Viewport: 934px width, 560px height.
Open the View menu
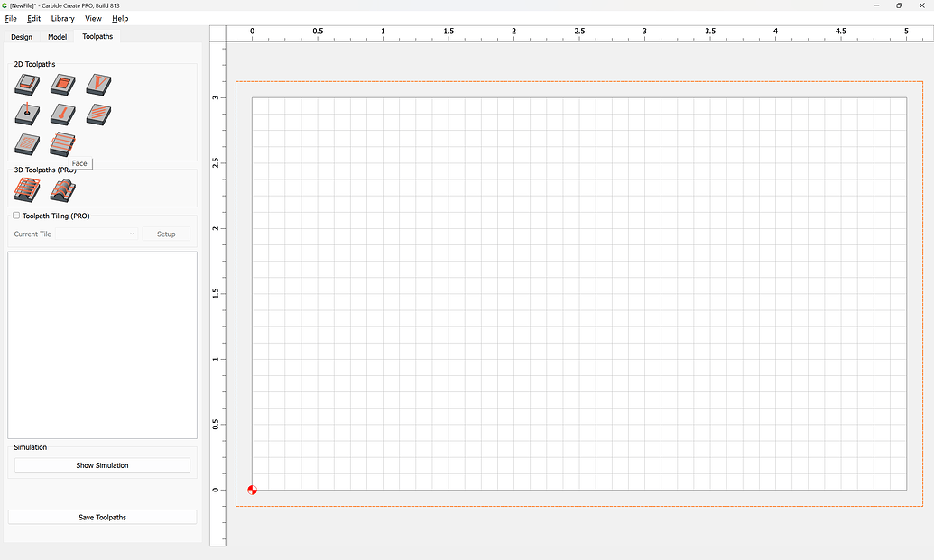[93, 18]
